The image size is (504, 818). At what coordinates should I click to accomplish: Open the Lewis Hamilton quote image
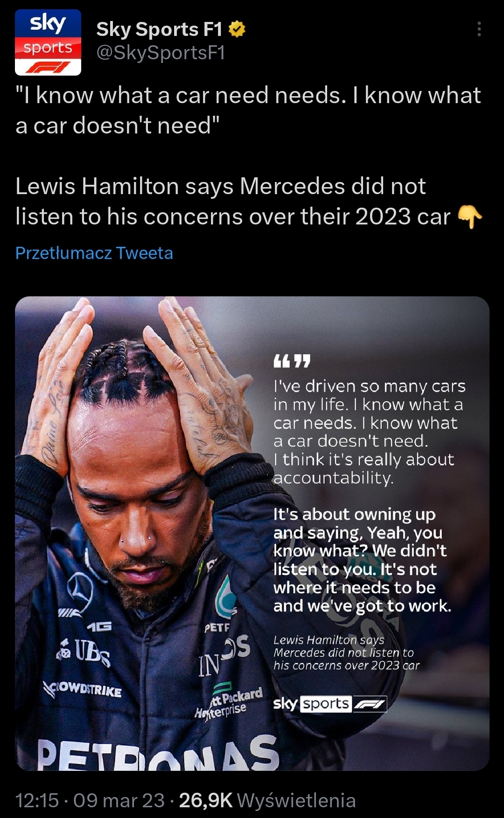[252, 533]
